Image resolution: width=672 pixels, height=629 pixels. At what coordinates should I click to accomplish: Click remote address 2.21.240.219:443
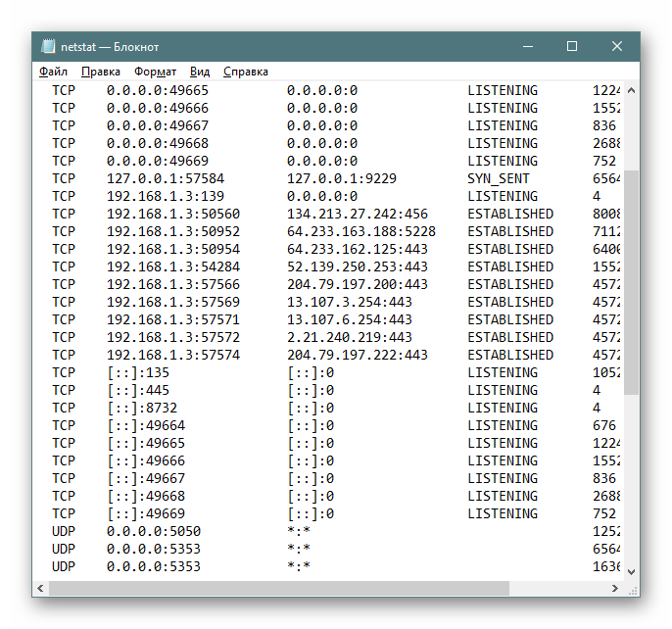click(350, 337)
